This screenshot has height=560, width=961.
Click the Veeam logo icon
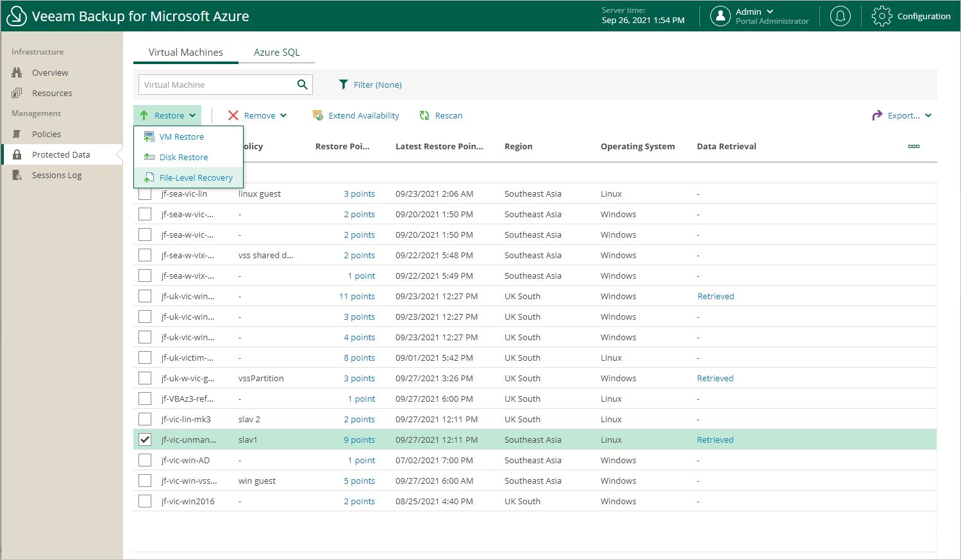(x=17, y=17)
